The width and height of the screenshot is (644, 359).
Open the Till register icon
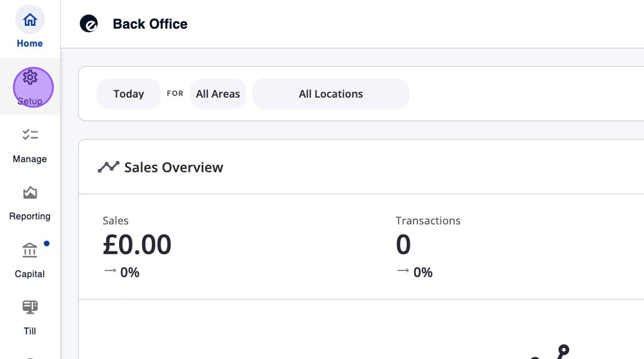click(30, 307)
